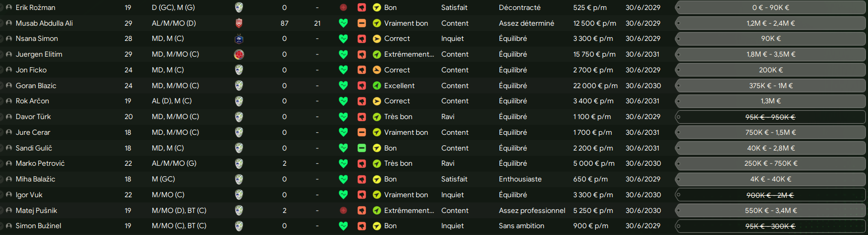Viewport: 868px width, 235px height.
Task: Click Miha Balažic's Enthousiaste personality cell
Action: tap(520, 179)
